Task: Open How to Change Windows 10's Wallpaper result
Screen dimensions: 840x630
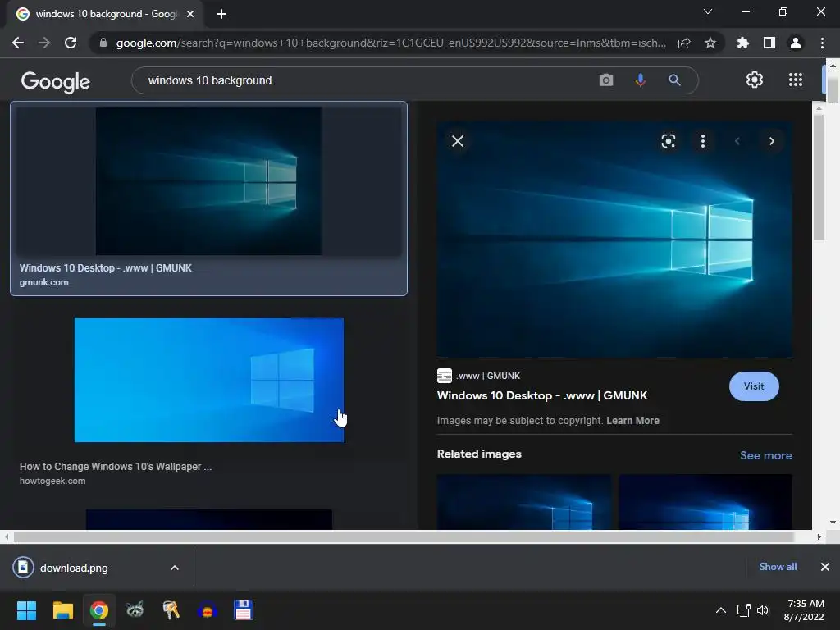Action: (x=116, y=467)
